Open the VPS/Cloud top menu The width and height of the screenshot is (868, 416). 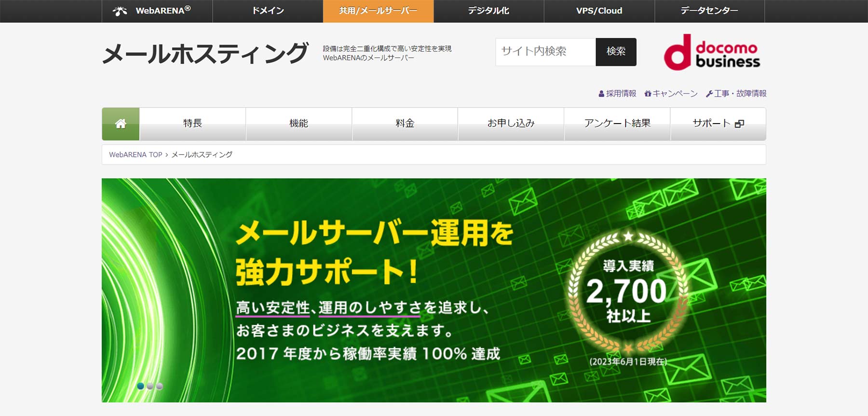(x=599, y=11)
